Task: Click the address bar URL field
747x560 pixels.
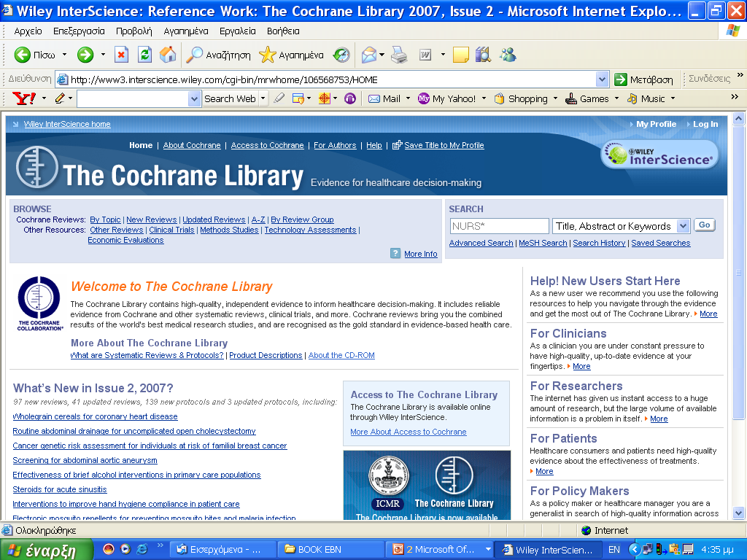Action: [x=333, y=79]
